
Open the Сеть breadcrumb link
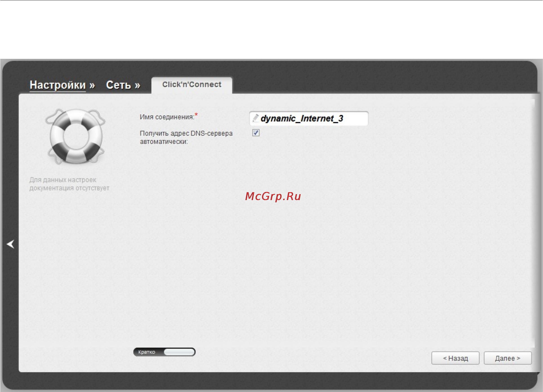(119, 85)
